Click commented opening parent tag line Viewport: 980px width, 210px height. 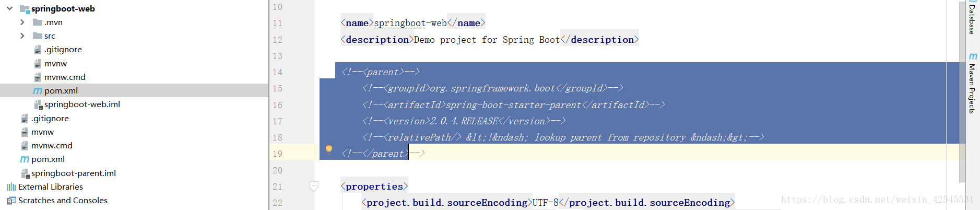pos(381,72)
